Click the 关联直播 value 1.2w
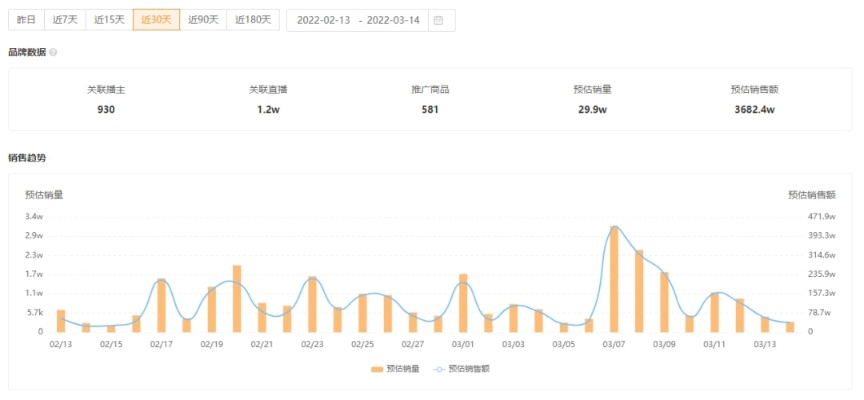 tap(268, 109)
